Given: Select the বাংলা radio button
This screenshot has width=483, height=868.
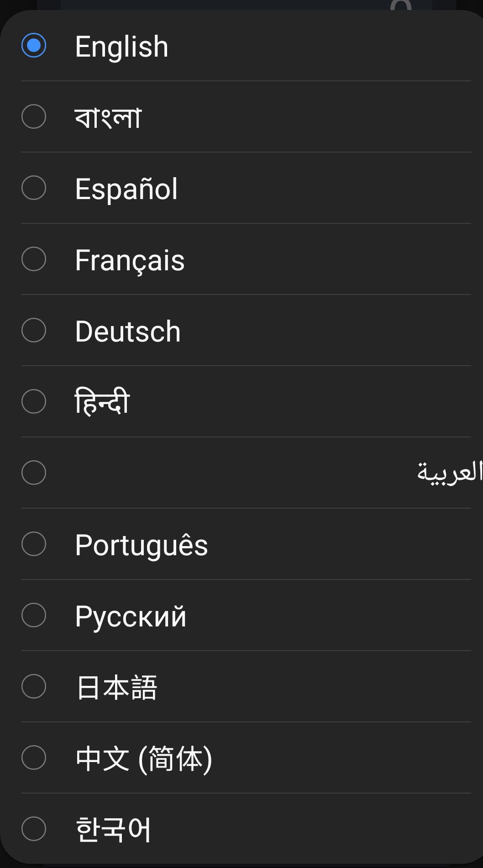Looking at the screenshot, I should [x=34, y=116].
